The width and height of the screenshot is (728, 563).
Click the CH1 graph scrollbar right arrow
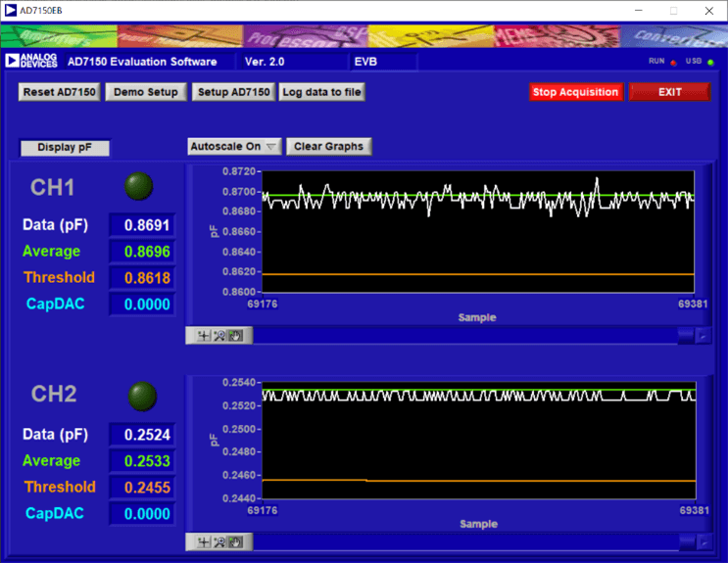click(x=704, y=335)
